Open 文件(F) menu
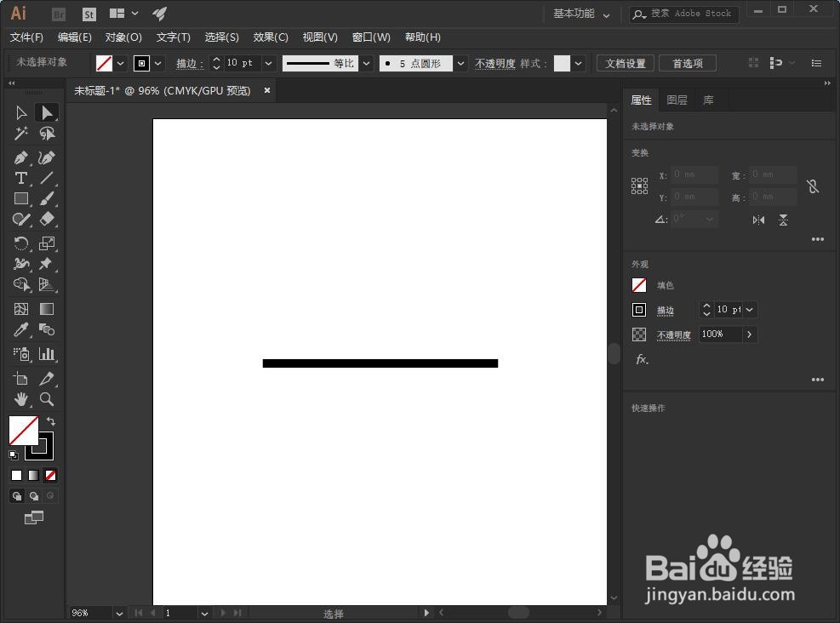The width and height of the screenshot is (840, 623). pos(26,37)
